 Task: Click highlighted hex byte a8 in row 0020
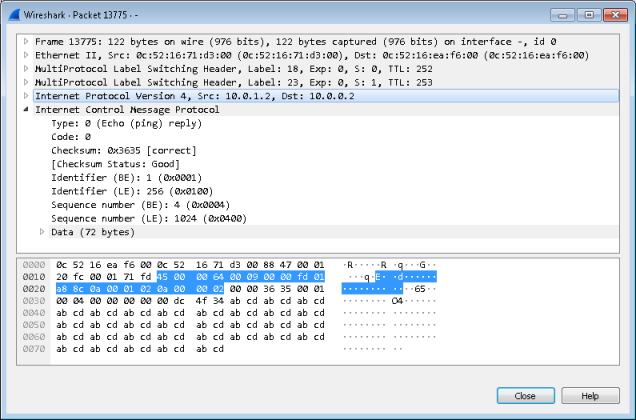tap(62, 289)
